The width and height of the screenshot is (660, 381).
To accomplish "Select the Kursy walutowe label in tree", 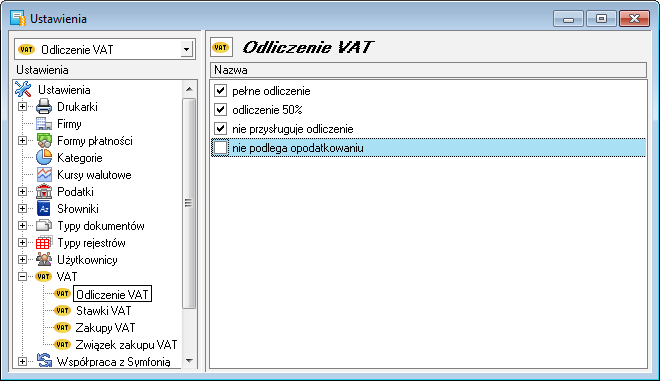I will pyautogui.click(x=94, y=175).
